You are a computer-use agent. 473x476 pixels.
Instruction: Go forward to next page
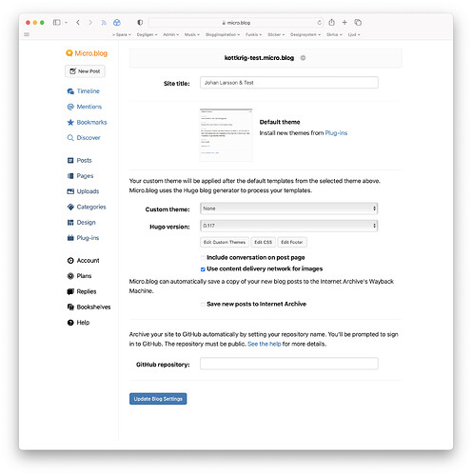click(90, 23)
